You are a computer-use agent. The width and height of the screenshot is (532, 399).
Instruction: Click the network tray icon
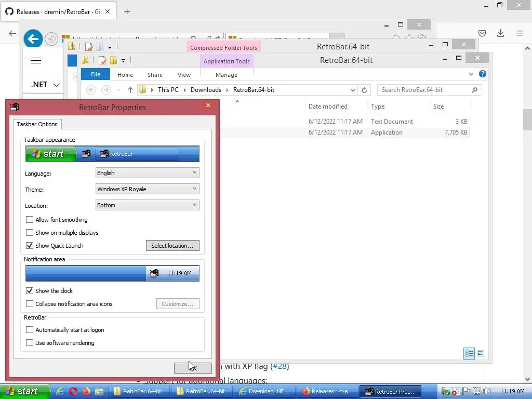tap(477, 391)
